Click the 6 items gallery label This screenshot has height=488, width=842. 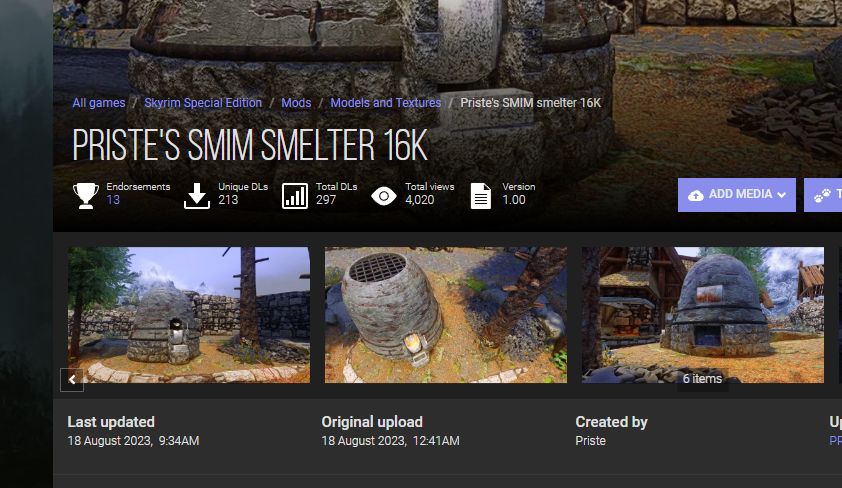pos(702,379)
